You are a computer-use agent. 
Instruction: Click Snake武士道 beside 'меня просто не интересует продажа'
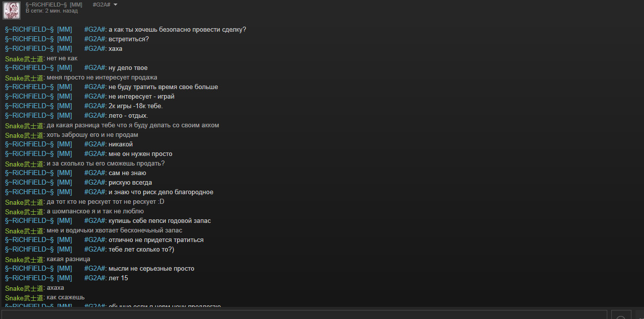point(24,77)
